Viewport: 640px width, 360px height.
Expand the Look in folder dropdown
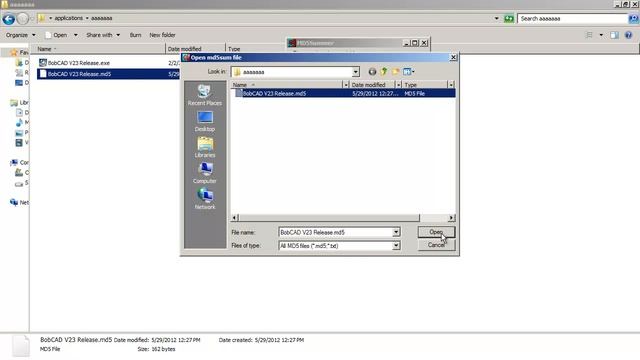pyautogui.click(x=356, y=72)
